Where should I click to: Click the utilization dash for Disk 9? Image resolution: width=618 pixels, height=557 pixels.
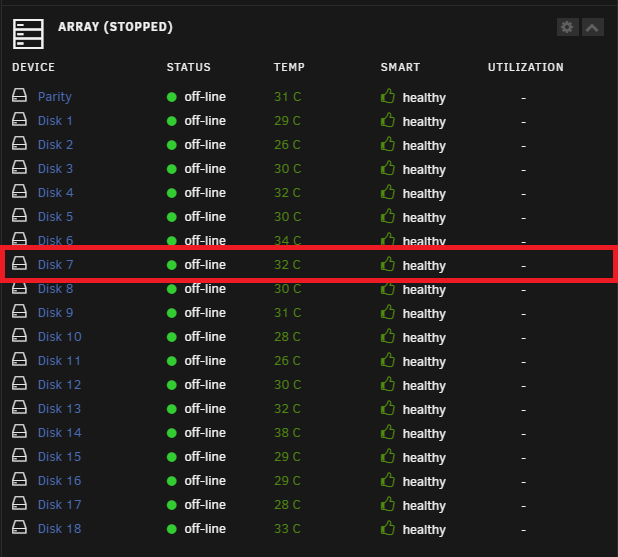[x=523, y=314]
